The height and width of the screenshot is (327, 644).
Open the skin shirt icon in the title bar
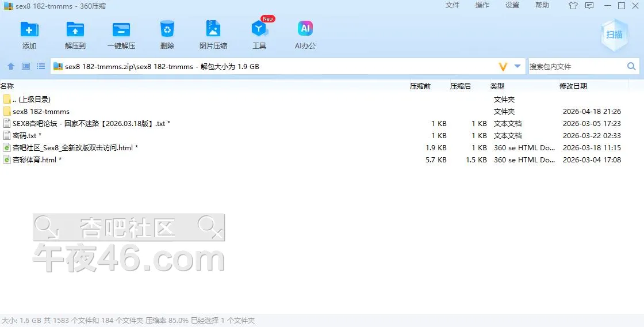pyautogui.click(x=573, y=6)
